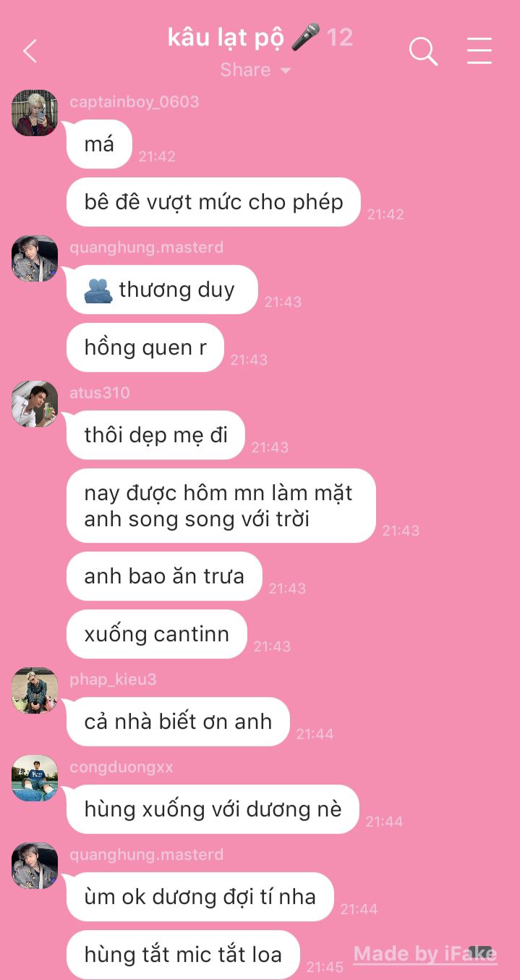
Task: Tap the Made by iFake link
Action: pos(425,954)
